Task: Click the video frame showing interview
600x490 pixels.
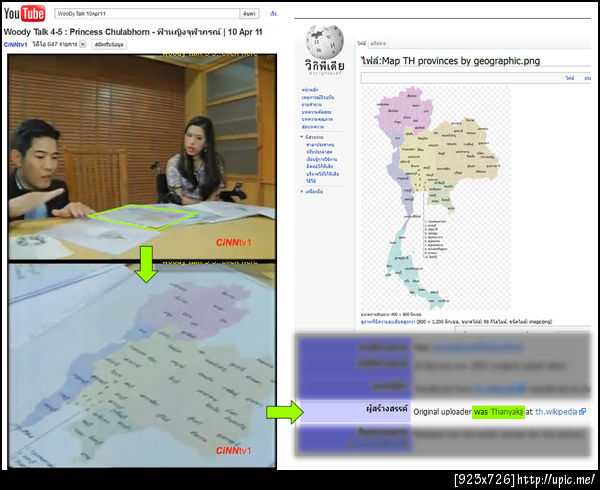Action: (x=142, y=157)
